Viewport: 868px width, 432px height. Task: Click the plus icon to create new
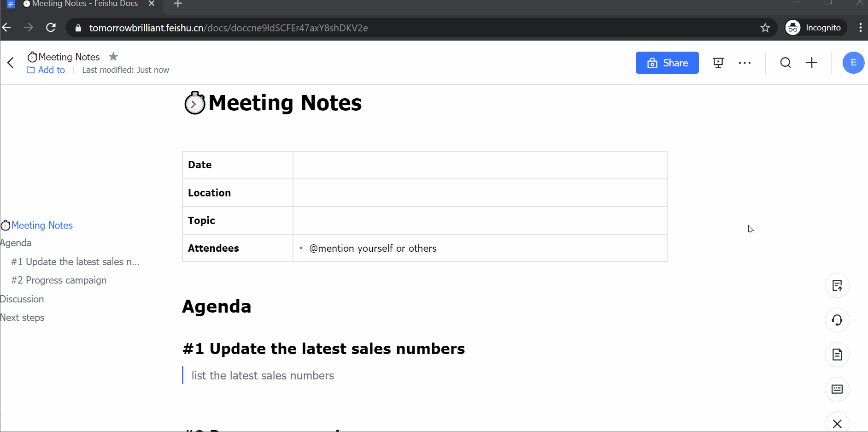point(812,63)
